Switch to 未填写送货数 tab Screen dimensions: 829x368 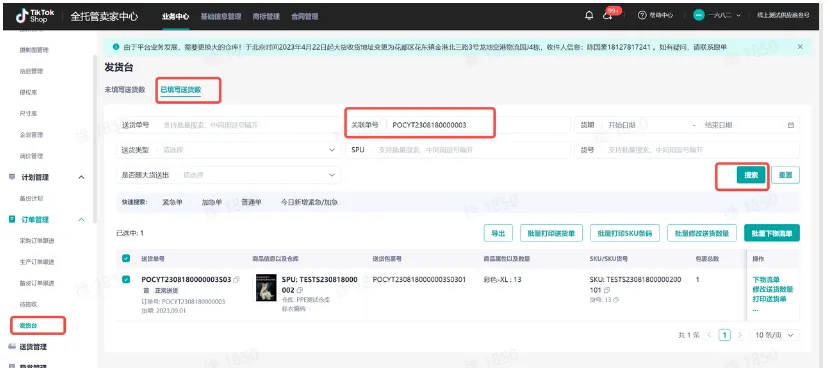click(x=125, y=90)
